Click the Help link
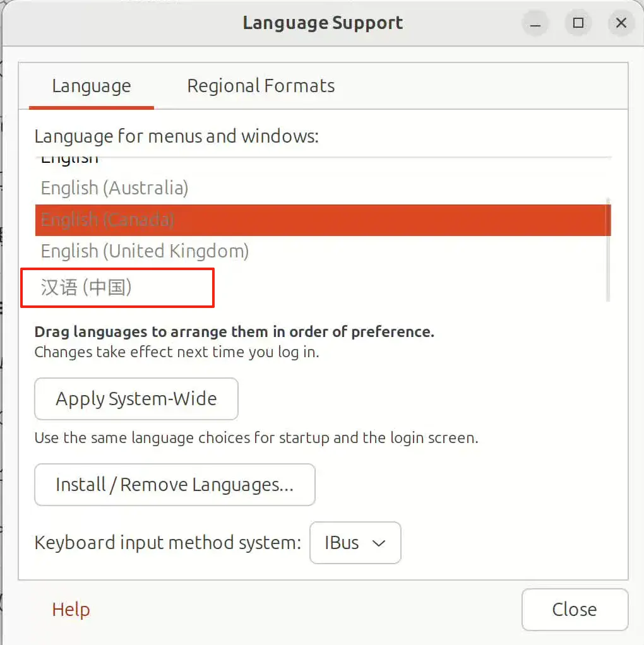The width and height of the screenshot is (644, 645). (70, 610)
